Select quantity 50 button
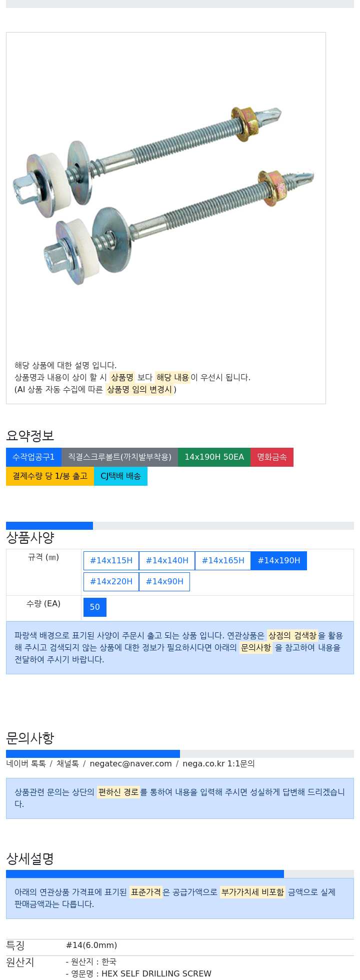 click(95, 607)
